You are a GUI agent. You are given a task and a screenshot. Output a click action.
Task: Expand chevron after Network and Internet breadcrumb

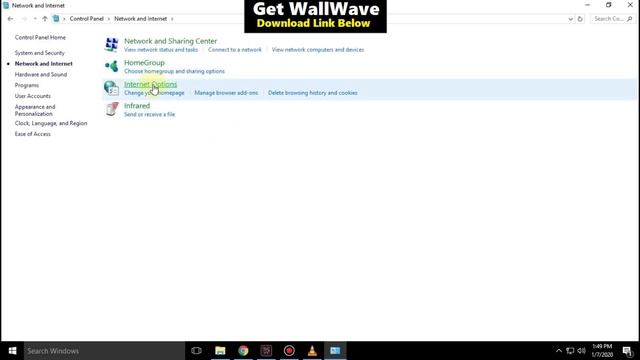[x=172, y=19]
